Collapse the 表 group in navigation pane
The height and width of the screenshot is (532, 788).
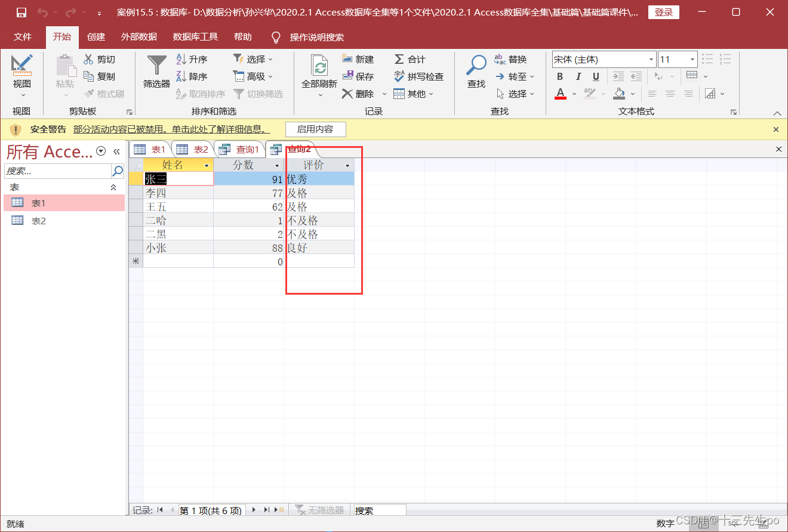pos(113,187)
